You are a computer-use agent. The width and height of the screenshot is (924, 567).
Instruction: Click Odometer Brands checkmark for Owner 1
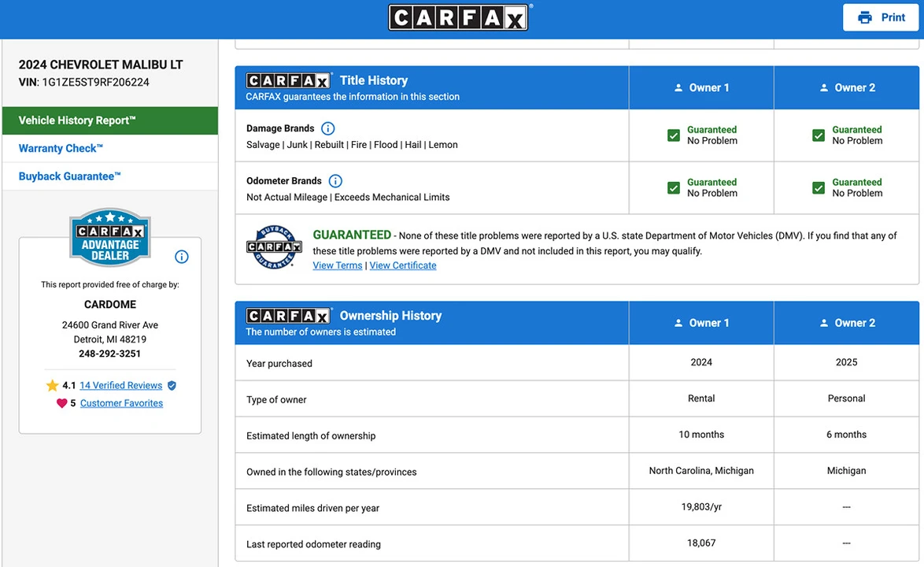[674, 187]
